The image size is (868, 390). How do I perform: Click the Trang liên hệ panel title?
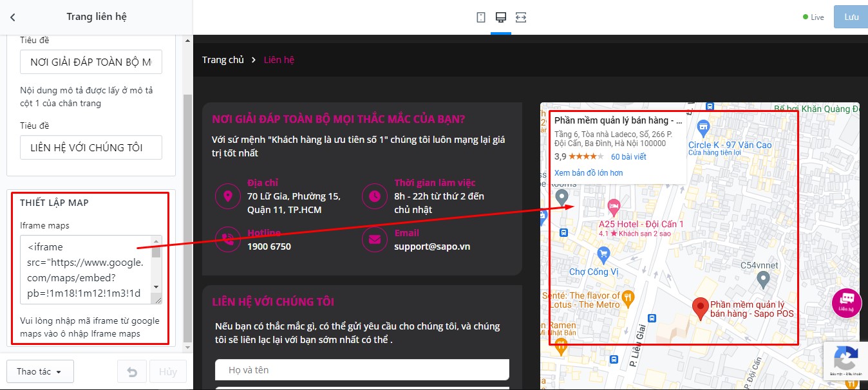point(97,17)
